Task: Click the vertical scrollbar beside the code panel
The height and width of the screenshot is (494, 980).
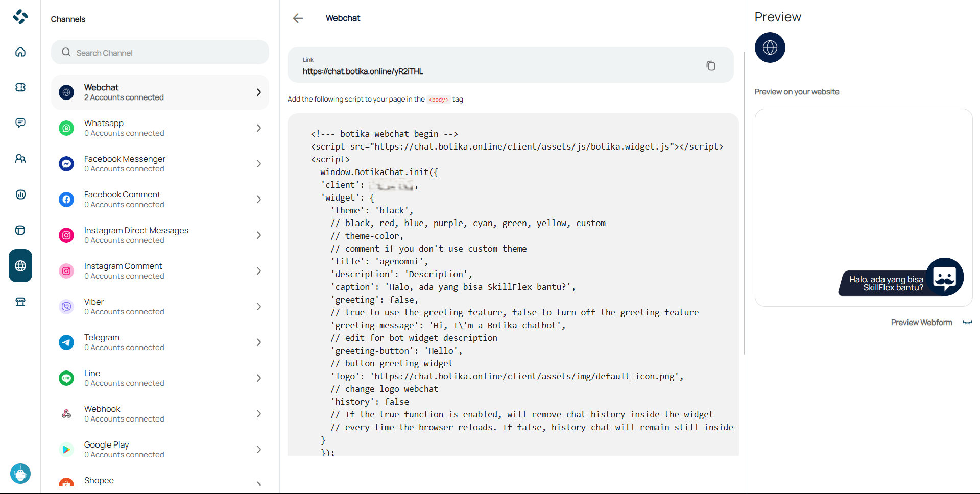Action: (x=745, y=203)
